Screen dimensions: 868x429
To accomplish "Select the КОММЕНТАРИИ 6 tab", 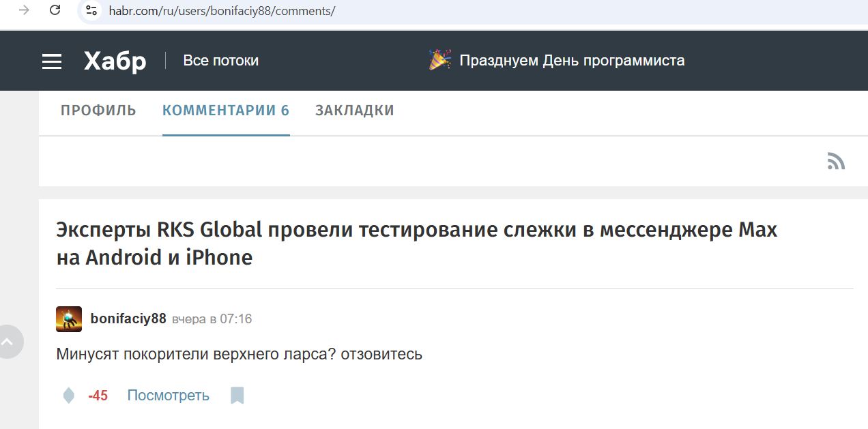I will [226, 110].
